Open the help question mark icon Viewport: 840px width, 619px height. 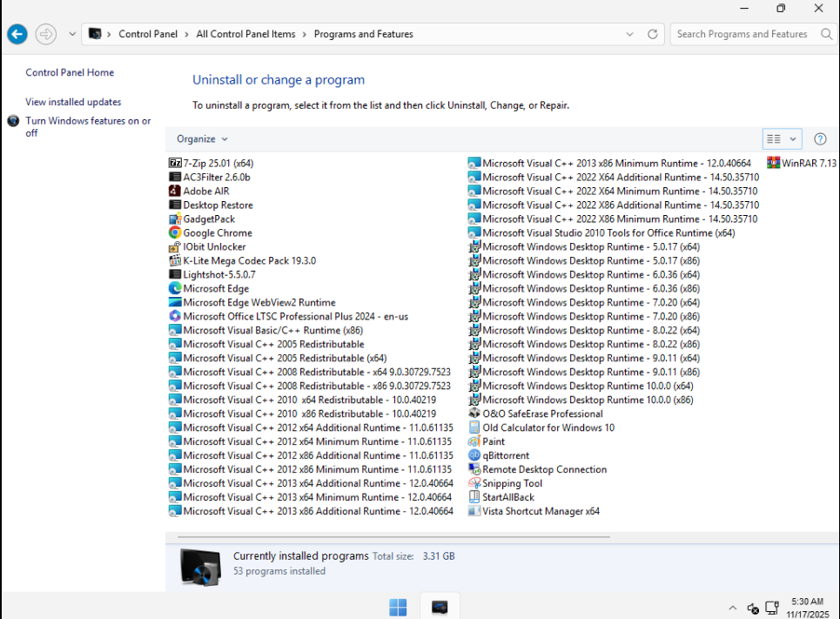[820, 139]
